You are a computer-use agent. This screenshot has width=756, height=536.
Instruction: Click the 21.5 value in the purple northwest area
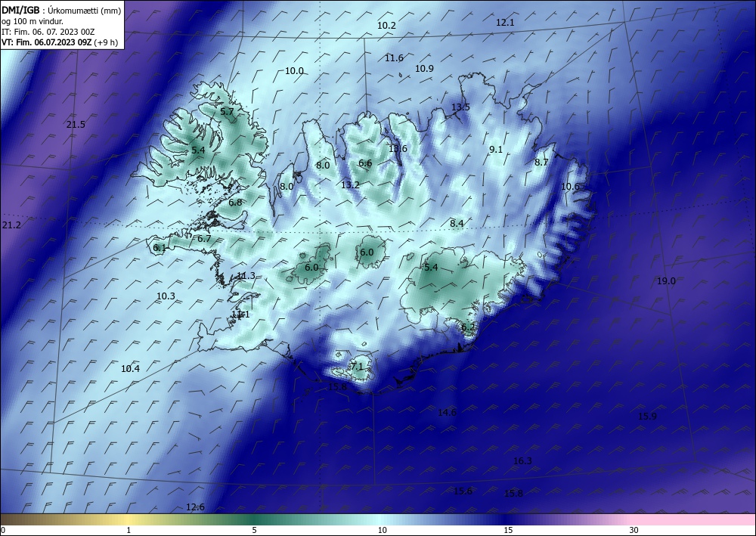76,124
